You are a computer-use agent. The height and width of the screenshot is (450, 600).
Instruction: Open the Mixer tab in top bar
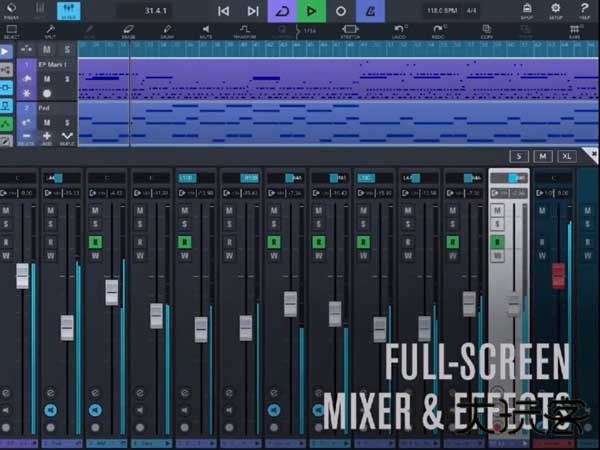69,11
